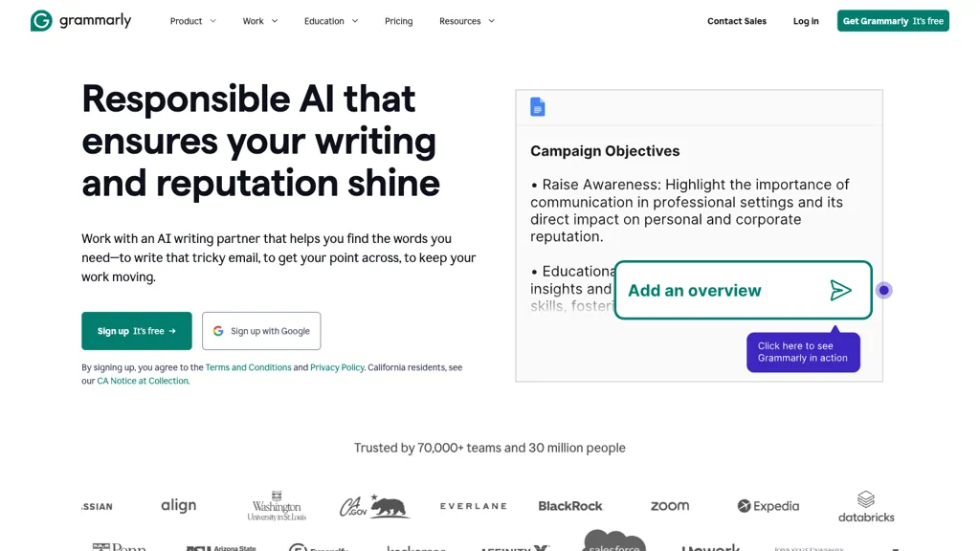Image resolution: width=980 pixels, height=551 pixels.
Task: Click the Grammarly logo
Action: tap(81, 20)
